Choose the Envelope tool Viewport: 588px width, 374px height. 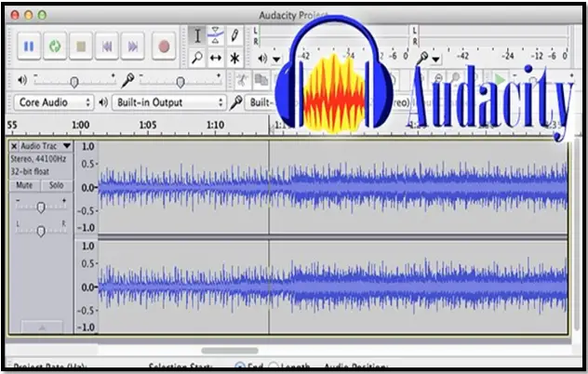[x=216, y=35]
